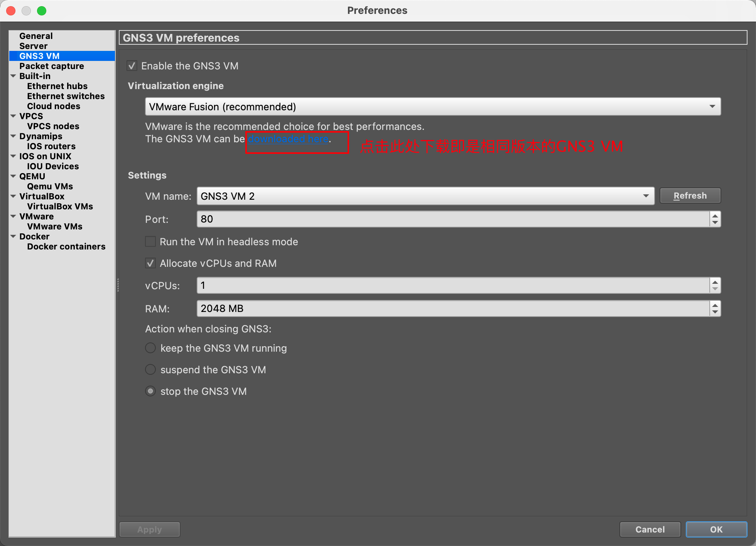Select VPCS nodes in the sidebar

[x=53, y=126]
